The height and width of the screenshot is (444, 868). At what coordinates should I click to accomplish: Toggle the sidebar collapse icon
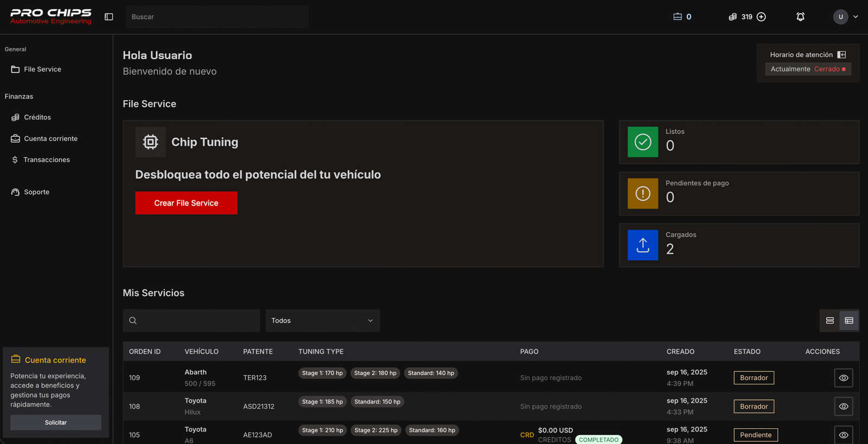[x=108, y=17]
